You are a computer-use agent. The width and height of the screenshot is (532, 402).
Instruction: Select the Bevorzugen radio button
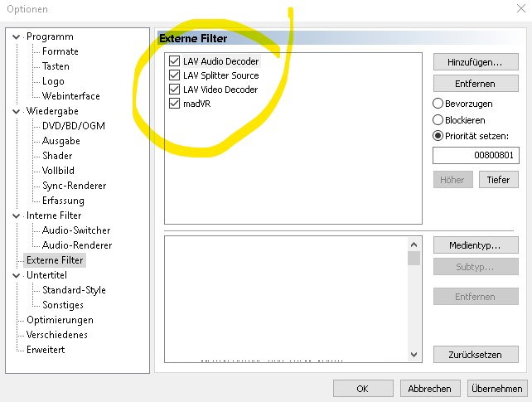pyautogui.click(x=438, y=104)
